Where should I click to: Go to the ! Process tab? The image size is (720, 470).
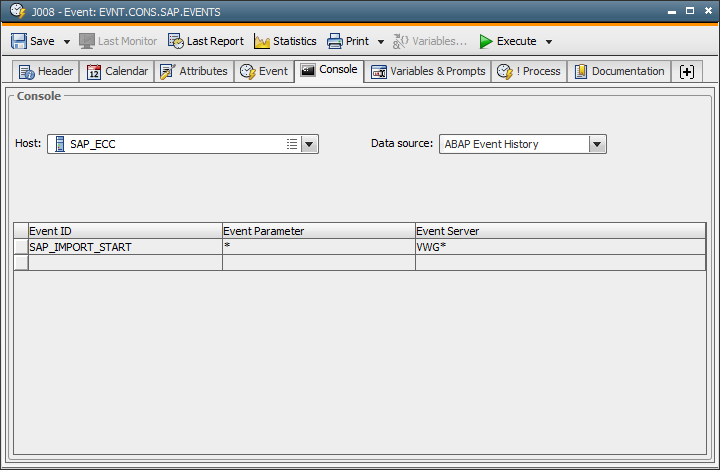tap(529, 72)
